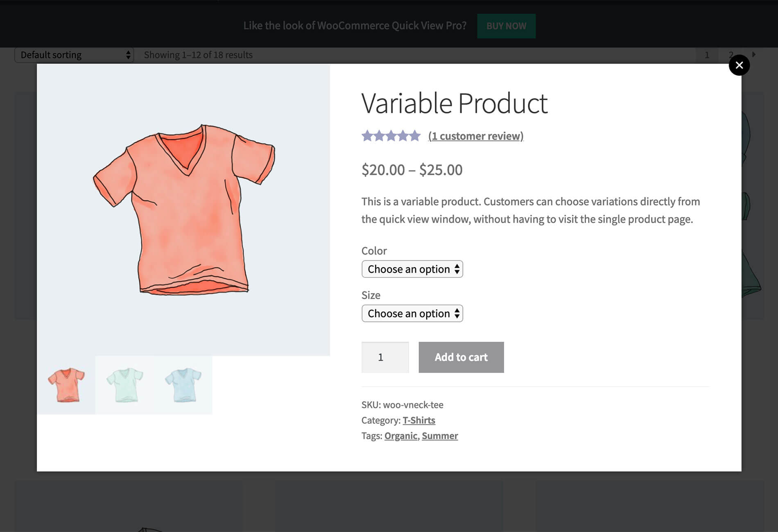Open the Default sorting dropdown
This screenshot has width=778, height=532.
pyautogui.click(x=74, y=55)
